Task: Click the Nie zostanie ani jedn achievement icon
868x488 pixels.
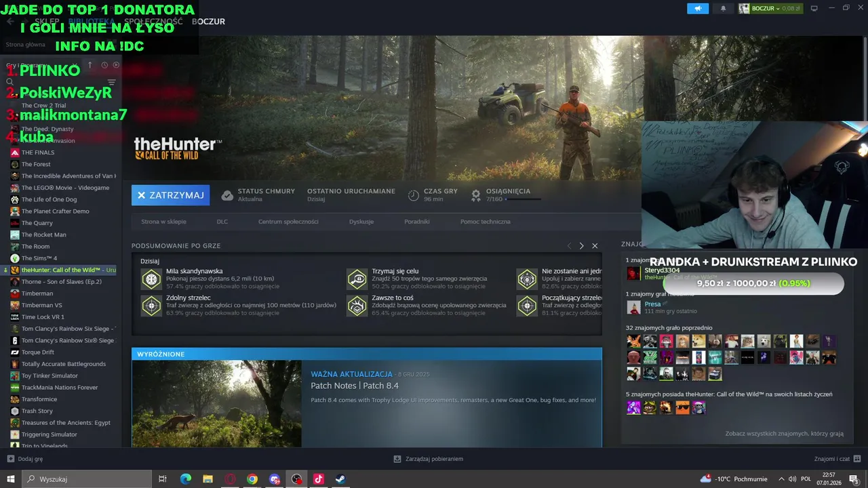Action: coord(527,279)
